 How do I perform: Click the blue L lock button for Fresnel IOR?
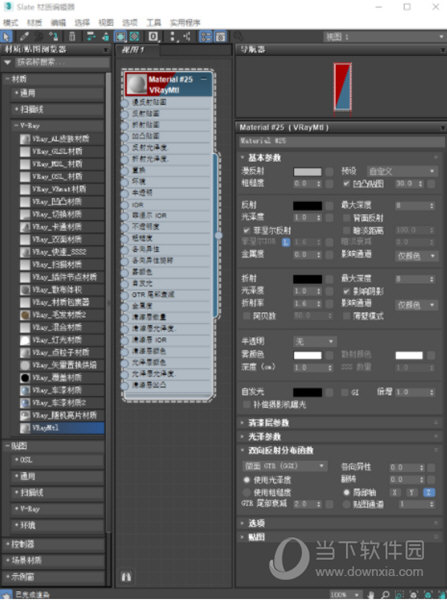point(286,242)
